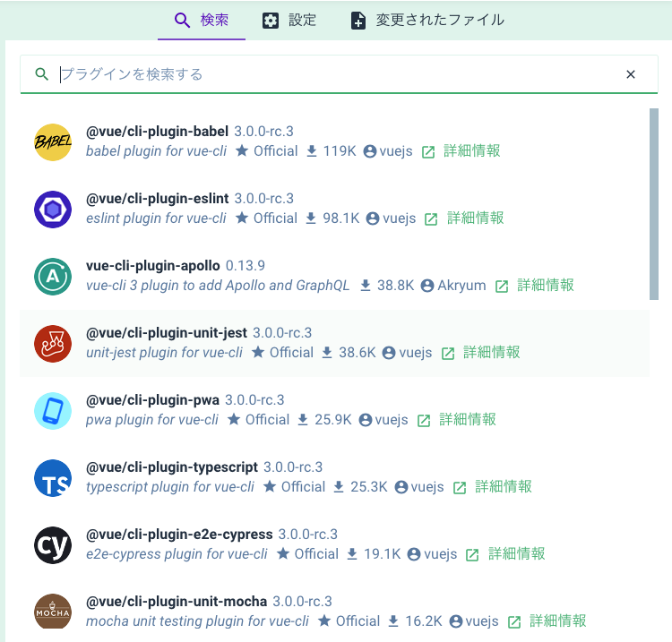Screen dimensions: 672x642
Task: Select the @vue/cli-plugin-unit-jest title
Action: [x=167, y=333]
